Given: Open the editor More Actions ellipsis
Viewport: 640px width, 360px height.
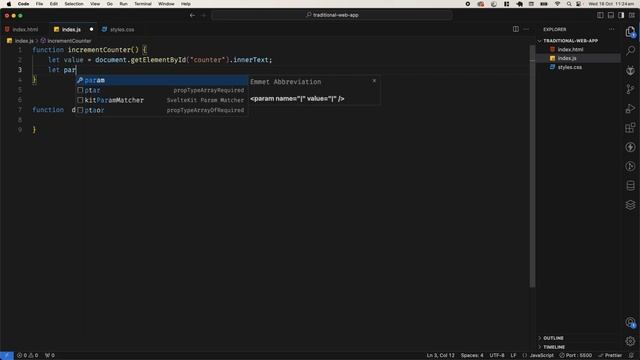Looking at the screenshot, I should [x=526, y=29].
